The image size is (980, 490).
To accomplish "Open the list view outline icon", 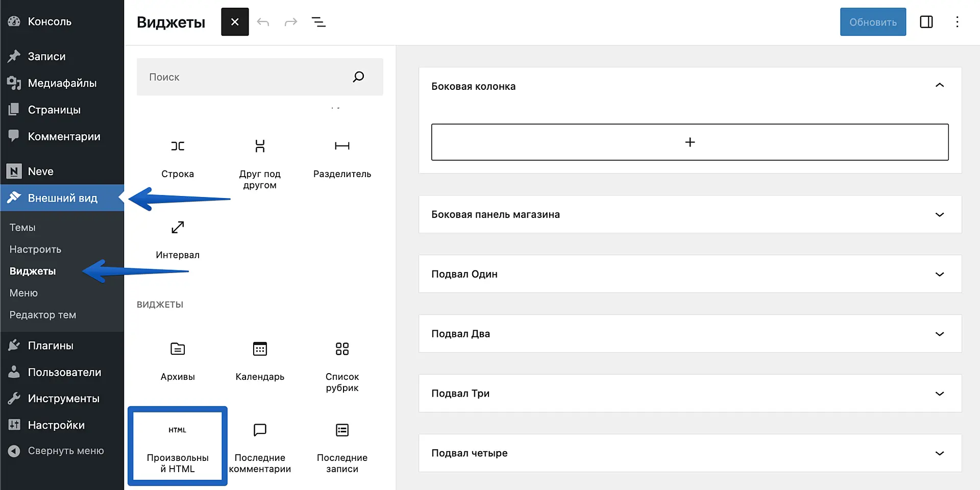I will click(x=318, y=22).
